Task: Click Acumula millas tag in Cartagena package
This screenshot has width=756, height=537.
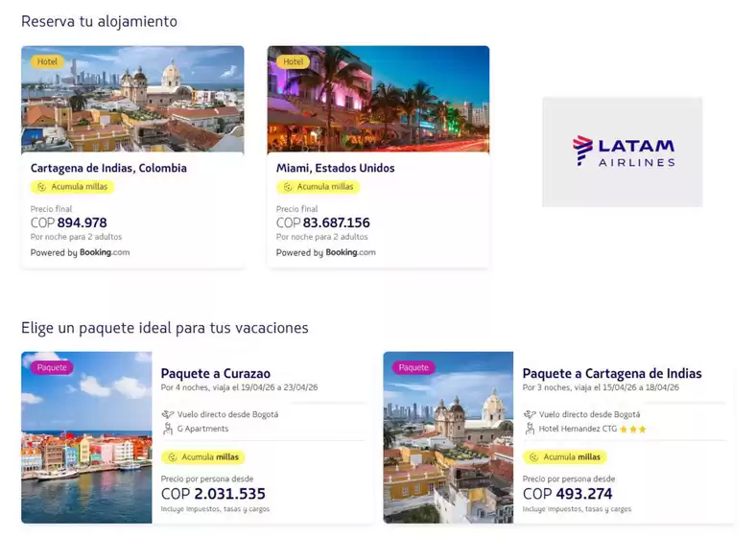Action: pos(564,457)
